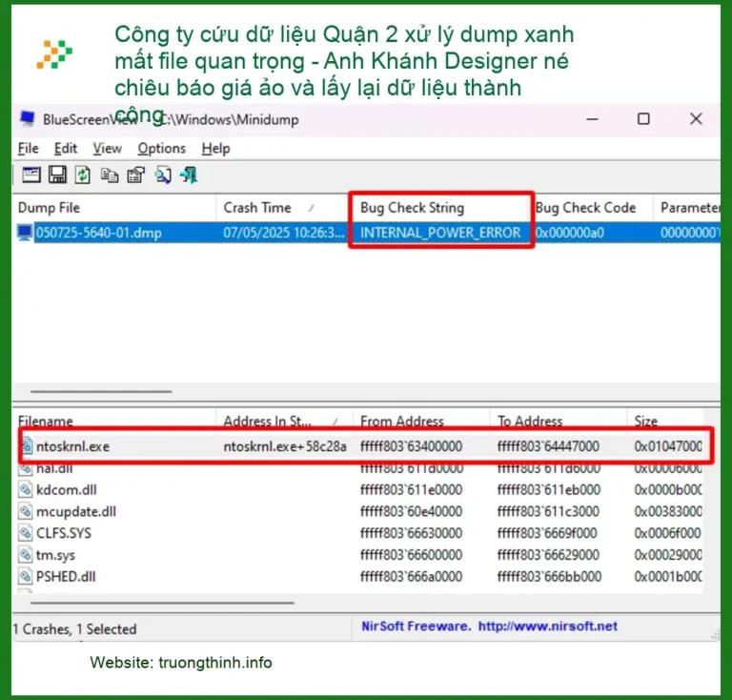Click the 0x000000a0 bug check code cell
732x700 pixels.
pyautogui.click(x=570, y=232)
